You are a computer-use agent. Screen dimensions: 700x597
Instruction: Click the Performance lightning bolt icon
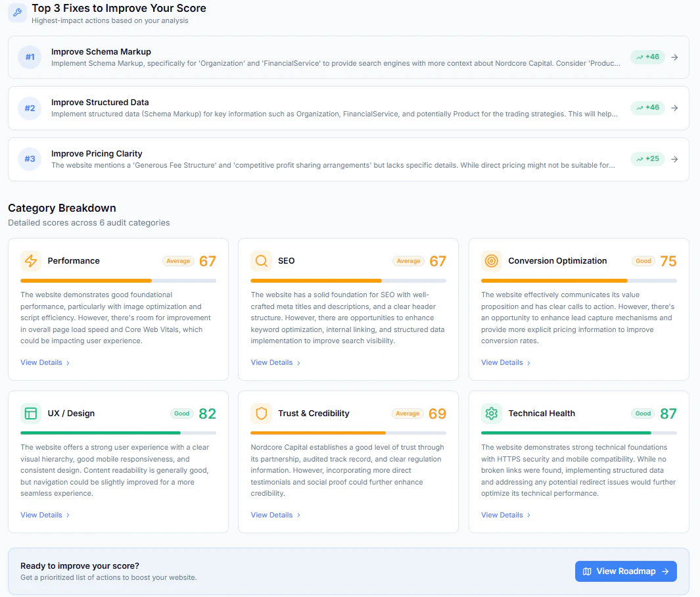(31, 261)
